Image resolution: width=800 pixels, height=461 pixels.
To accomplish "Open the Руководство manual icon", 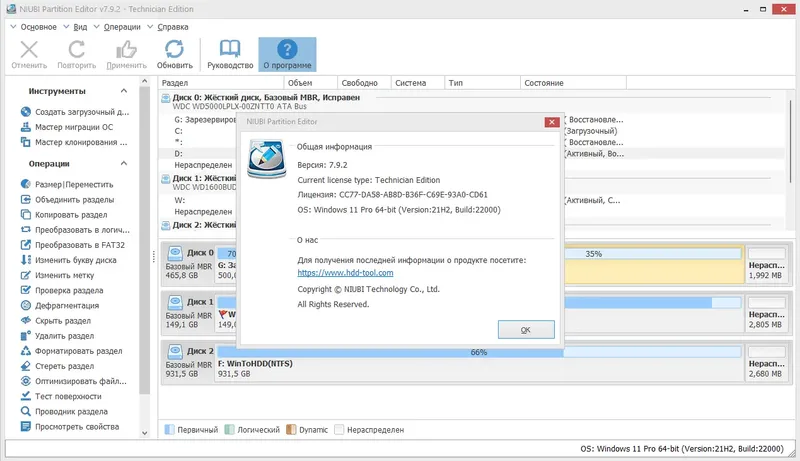I will [230, 49].
